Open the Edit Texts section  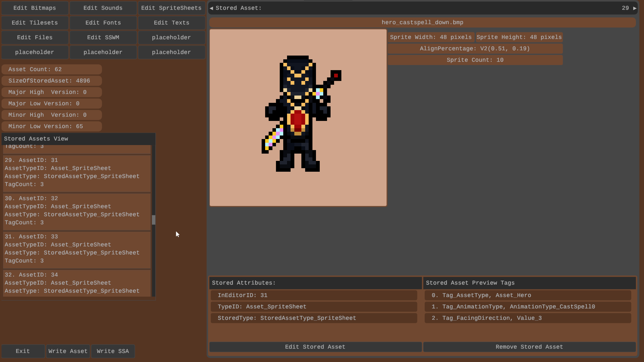click(171, 23)
